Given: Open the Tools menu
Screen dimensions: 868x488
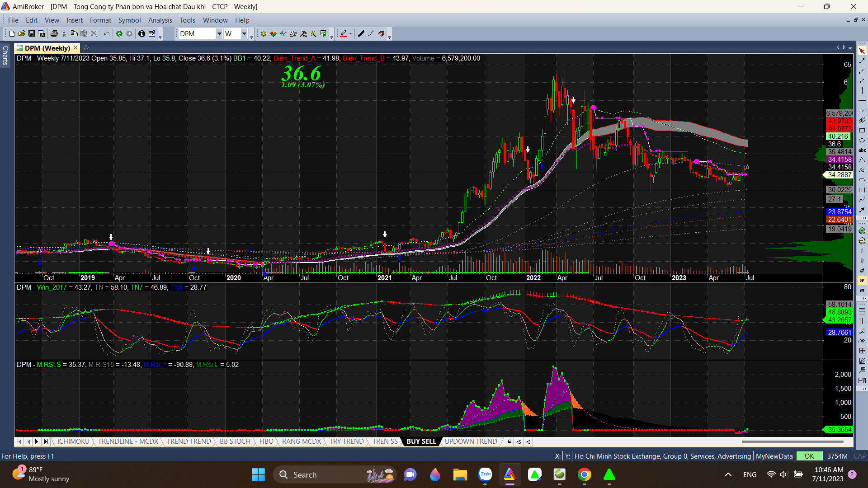Looking at the screenshot, I should click(187, 20).
